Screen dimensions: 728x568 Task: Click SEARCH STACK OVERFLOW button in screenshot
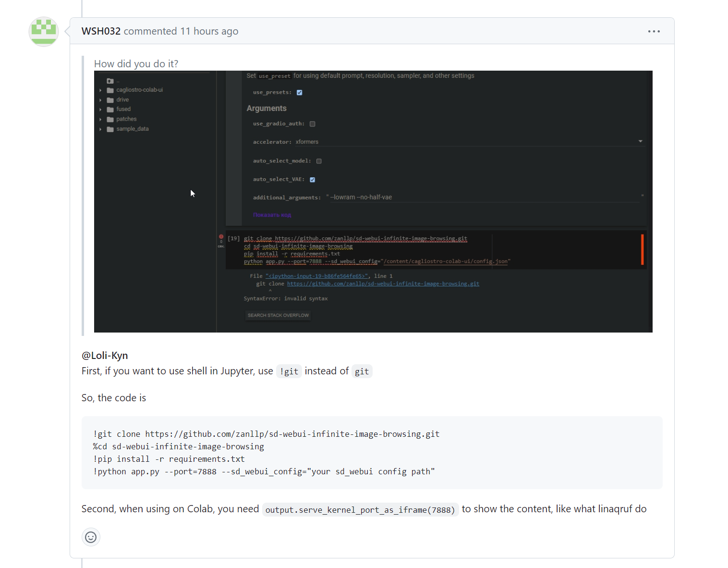click(278, 315)
